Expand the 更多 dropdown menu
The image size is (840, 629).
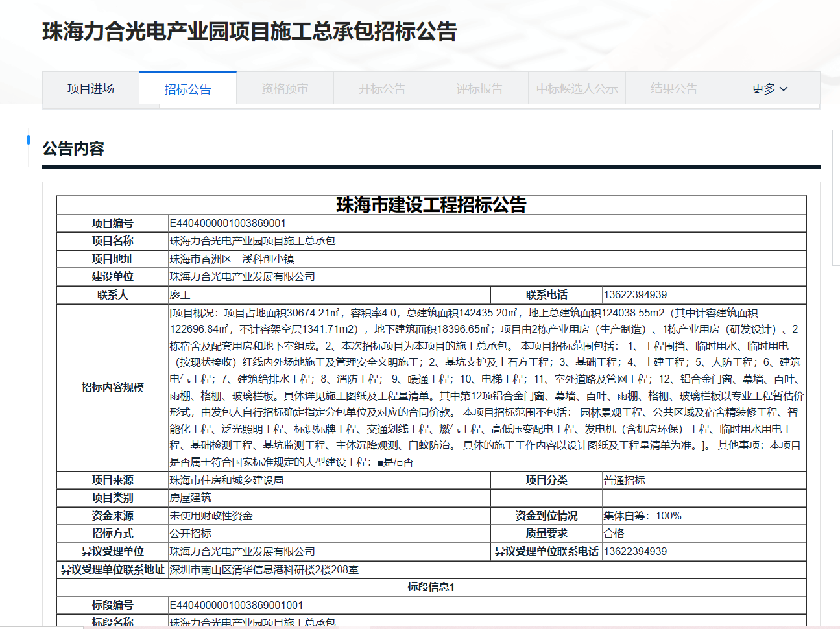click(764, 89)
